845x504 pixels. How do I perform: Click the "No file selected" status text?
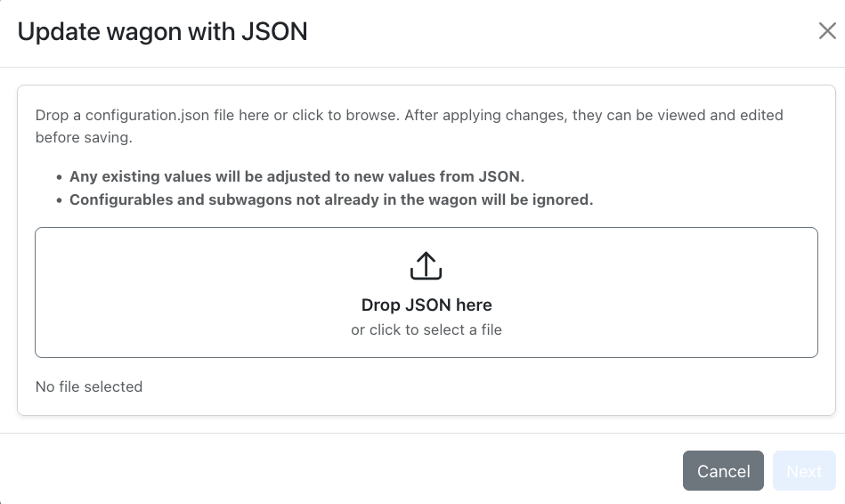click(89, 386)
